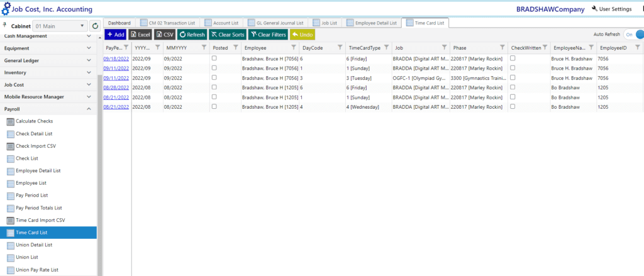Open the Job column filter funnel
The width and height of the screenshot is (644, 276).
click(445, 48)
